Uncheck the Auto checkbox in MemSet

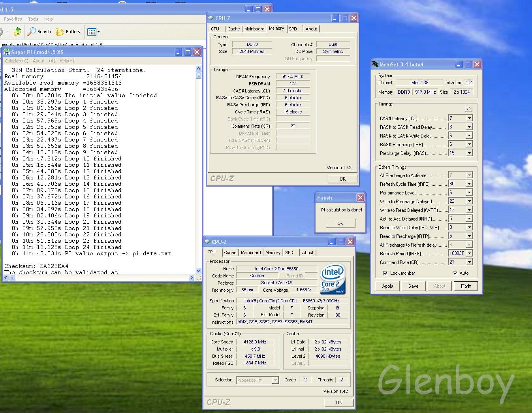coord(455,273)
